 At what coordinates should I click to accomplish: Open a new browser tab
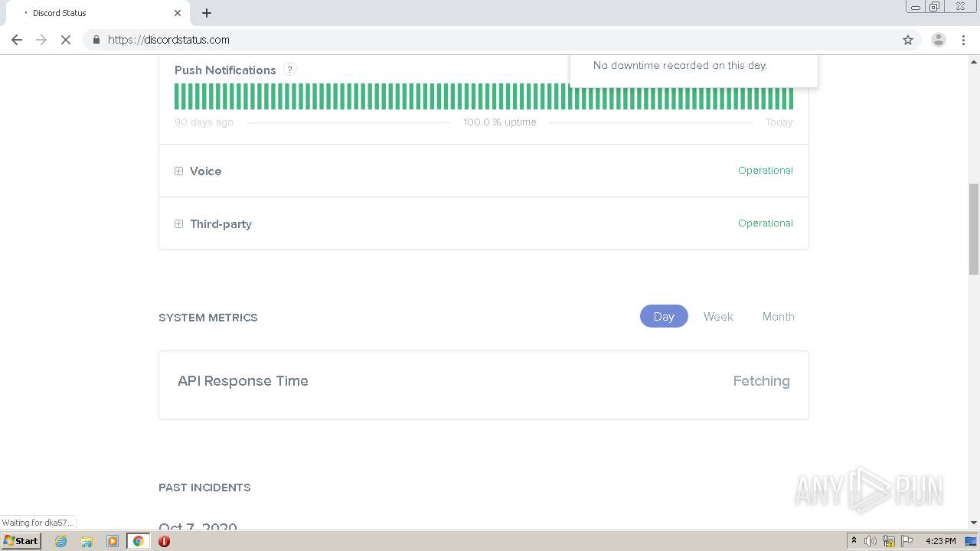[x=207, y=13]
